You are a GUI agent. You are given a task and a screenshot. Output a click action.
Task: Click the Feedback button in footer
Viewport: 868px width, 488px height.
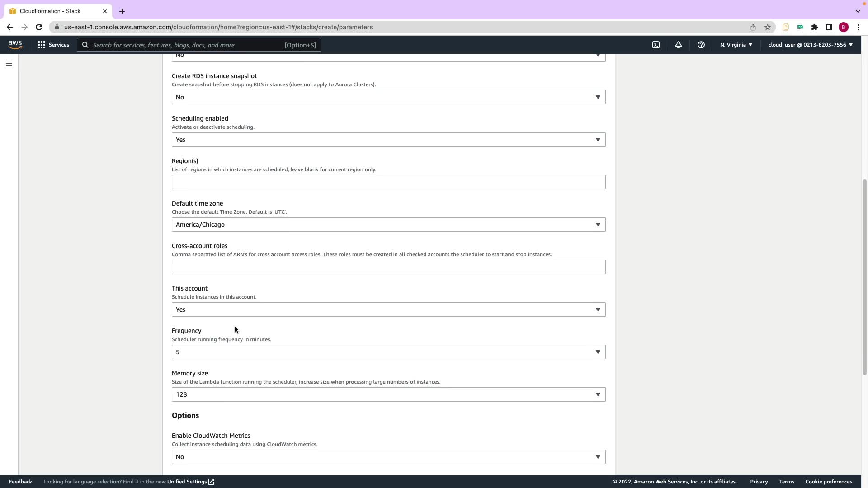tap(20, 482)
